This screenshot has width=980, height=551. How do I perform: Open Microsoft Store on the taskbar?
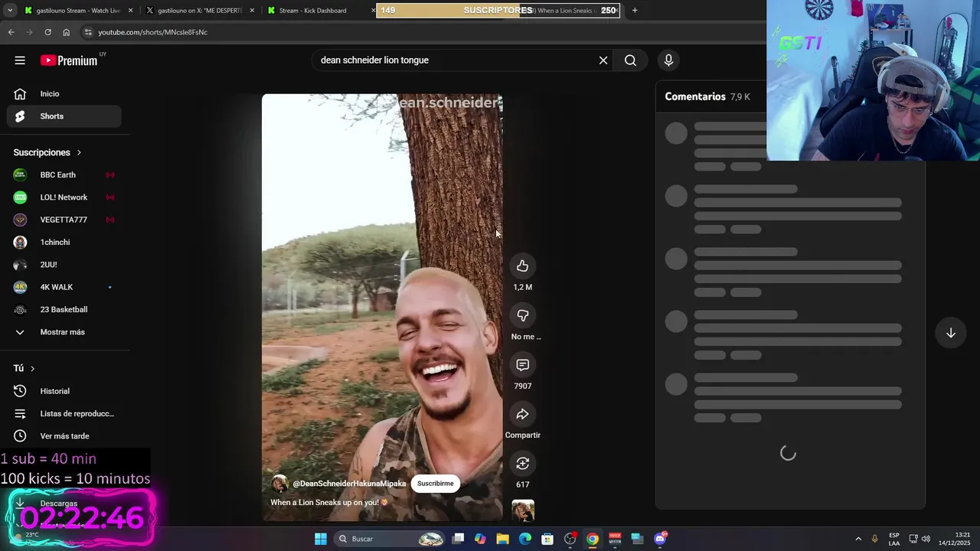coord(547,539)
